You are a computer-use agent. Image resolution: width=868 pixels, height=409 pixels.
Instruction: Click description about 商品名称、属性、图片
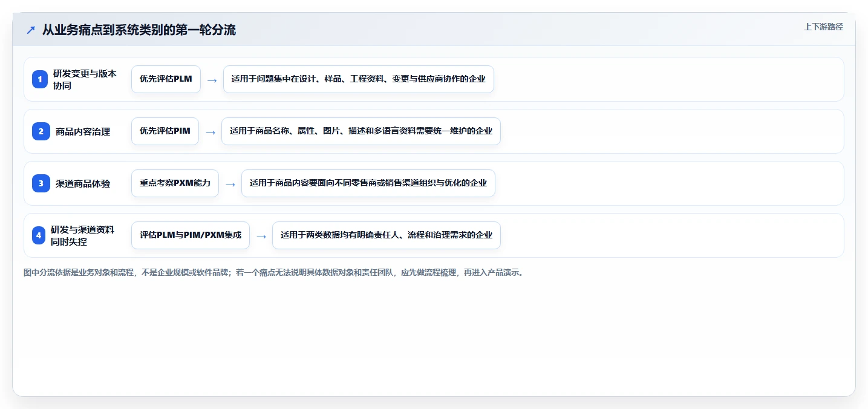361,131
